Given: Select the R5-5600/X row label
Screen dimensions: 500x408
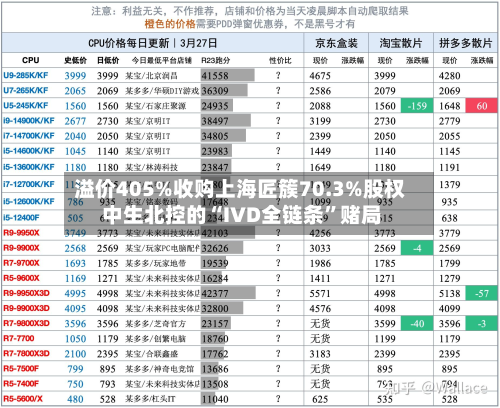Looking at the screenshot, I should [23, 399].
